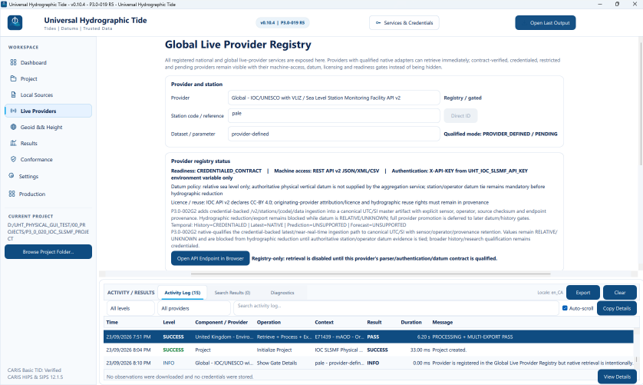Open the Results page from sidebar
Screen dimensions: 643x385
coord(48,143)
